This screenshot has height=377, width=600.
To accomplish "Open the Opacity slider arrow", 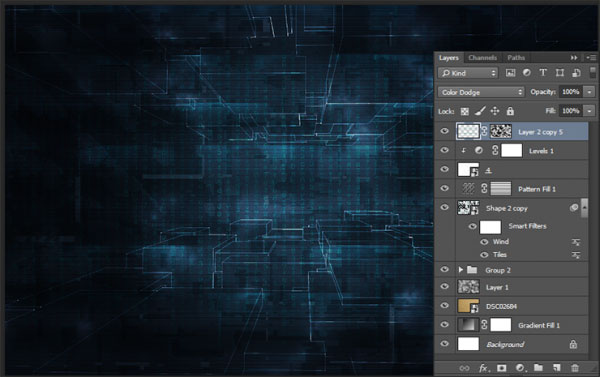I will tap(590, 92).
